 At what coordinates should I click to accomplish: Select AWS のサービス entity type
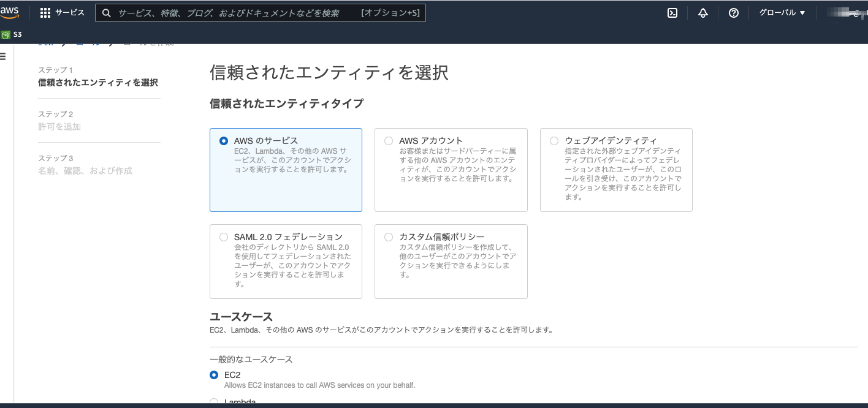pos(286,170)
